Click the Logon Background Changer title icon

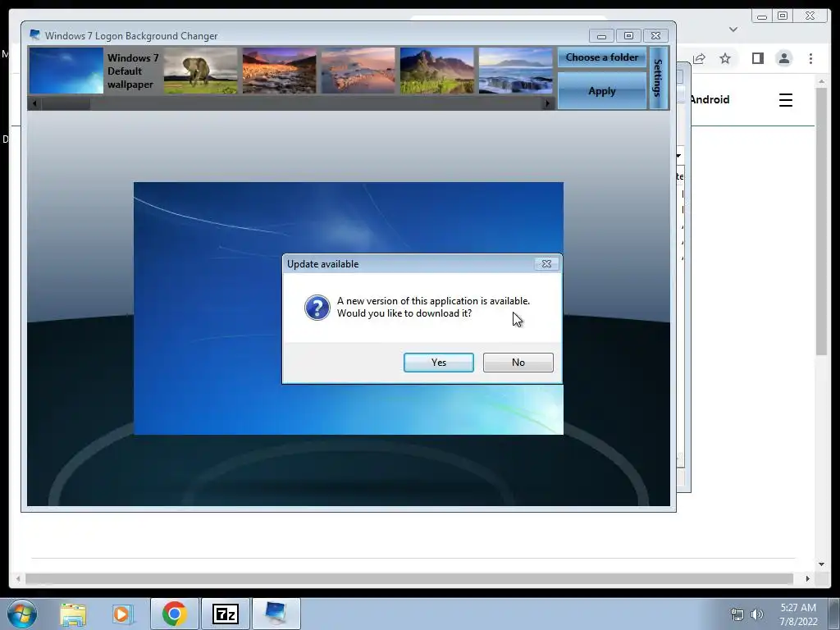click(34, 35)
